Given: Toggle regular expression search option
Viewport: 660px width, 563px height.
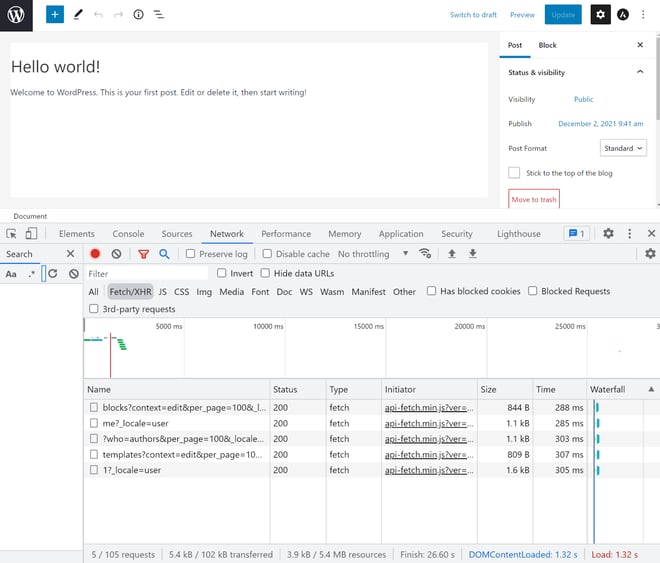Looking at the screenshot, I should (32, 274).
